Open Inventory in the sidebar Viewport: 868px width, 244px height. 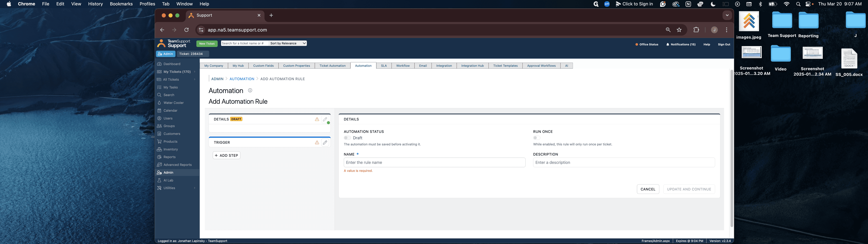click(170, 149)
